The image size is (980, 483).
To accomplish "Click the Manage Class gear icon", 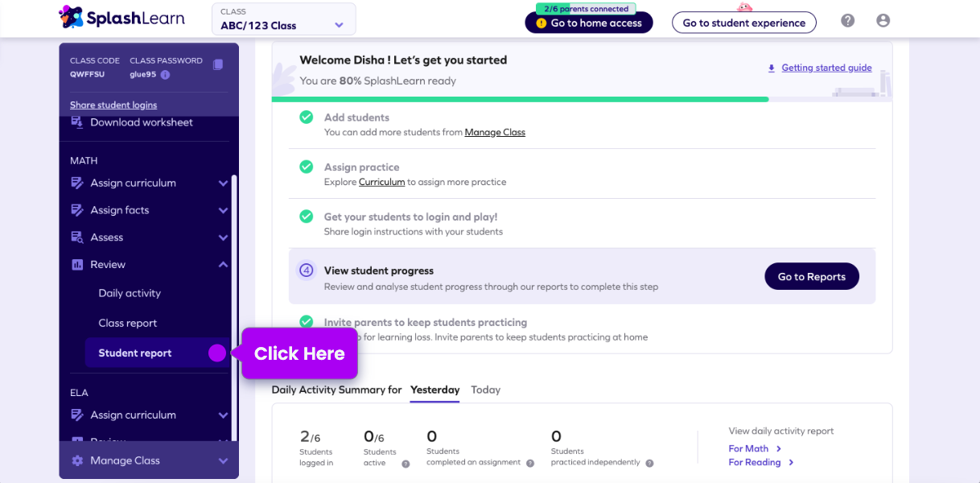I will 77,460.
